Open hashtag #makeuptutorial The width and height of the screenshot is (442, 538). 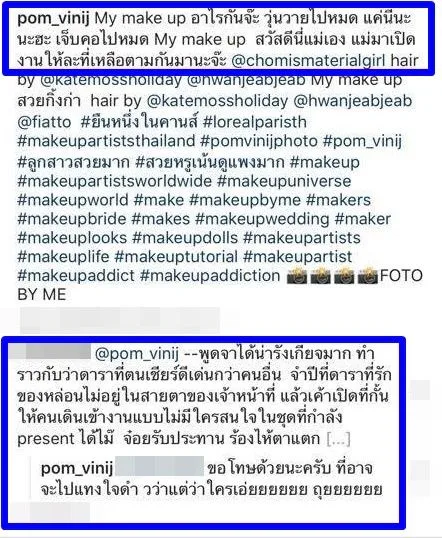click(x=176, y=257)
